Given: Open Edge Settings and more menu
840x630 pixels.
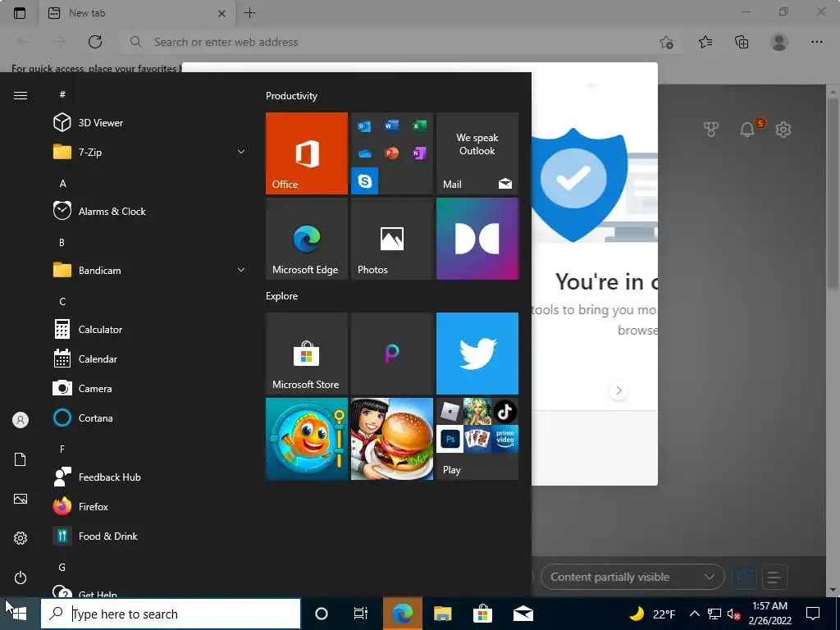Looking at the screenshot, I should pyautogui.click(x=816, y=42).
